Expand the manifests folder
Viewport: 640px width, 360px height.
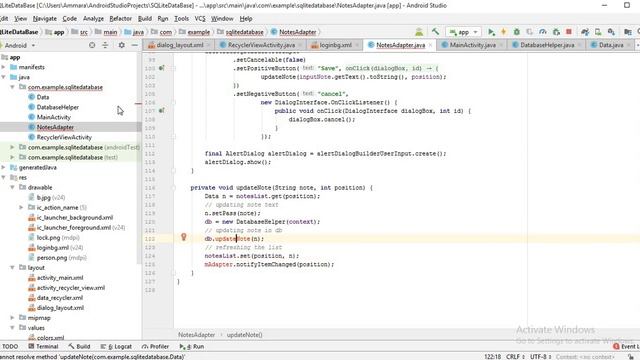4,67
